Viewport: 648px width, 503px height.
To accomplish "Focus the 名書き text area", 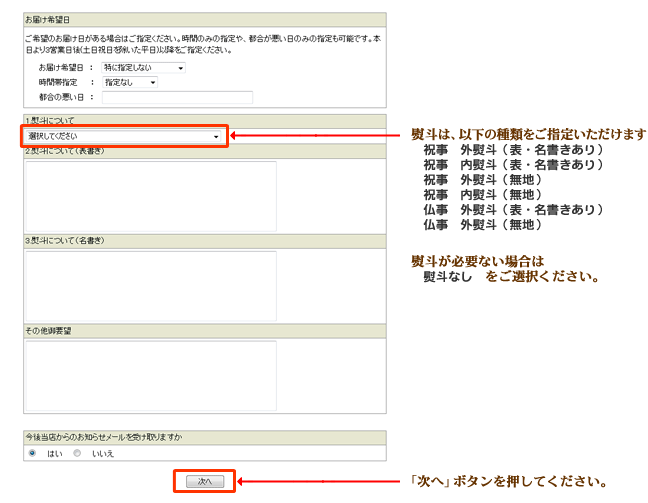I will (x=151, y=286).
